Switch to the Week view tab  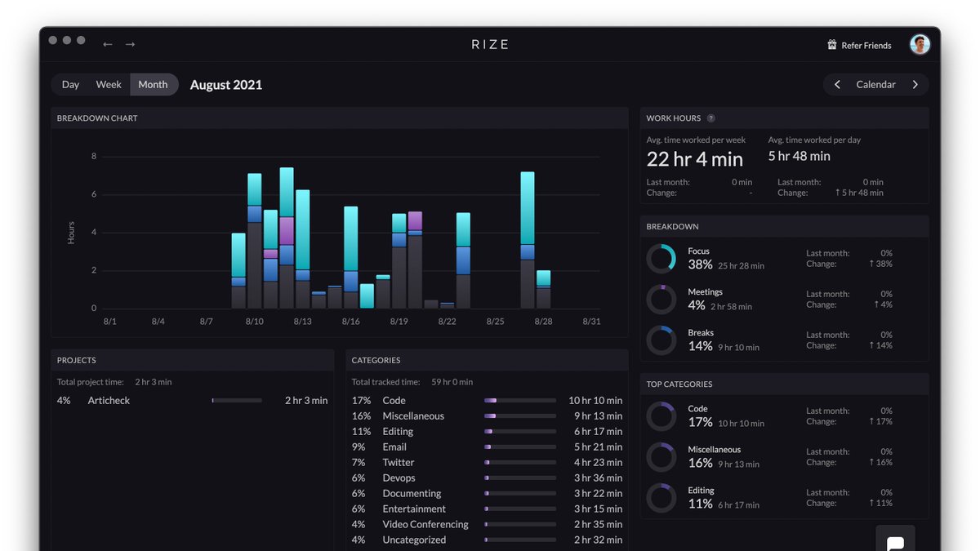click(x=109, y=85)
